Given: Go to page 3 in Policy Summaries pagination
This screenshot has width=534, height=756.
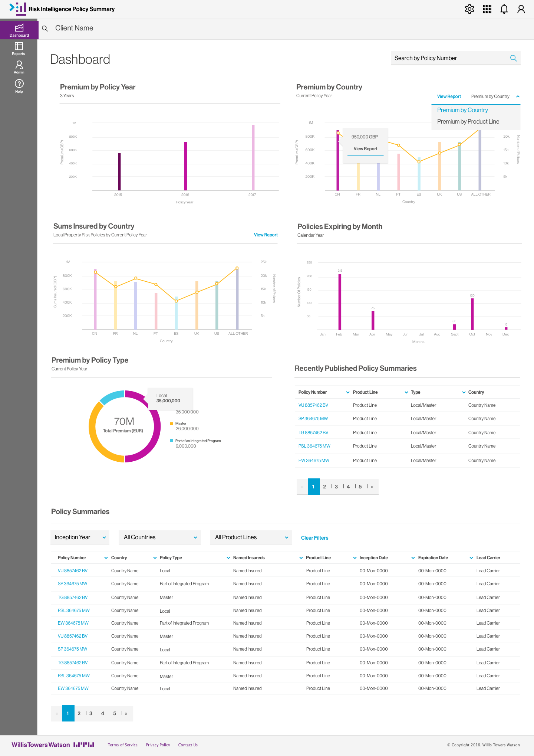Looking at the screenshot, I should (x=91, y=713).
